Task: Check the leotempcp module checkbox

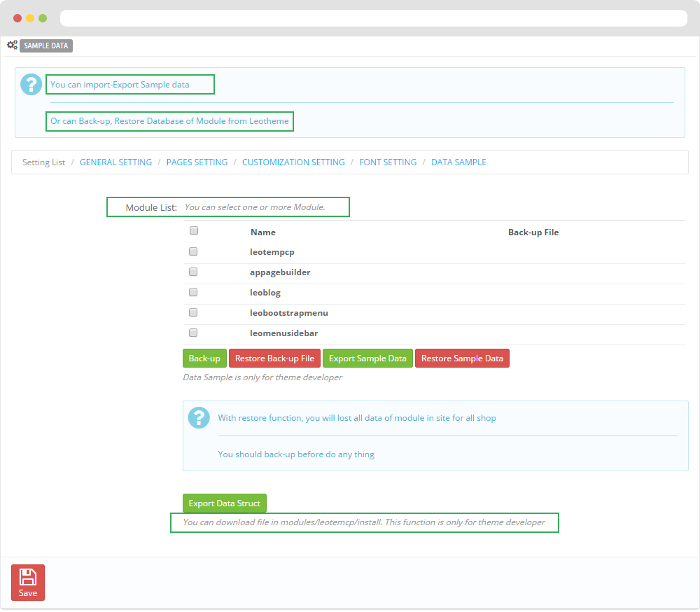Action: tap(194, 251)
